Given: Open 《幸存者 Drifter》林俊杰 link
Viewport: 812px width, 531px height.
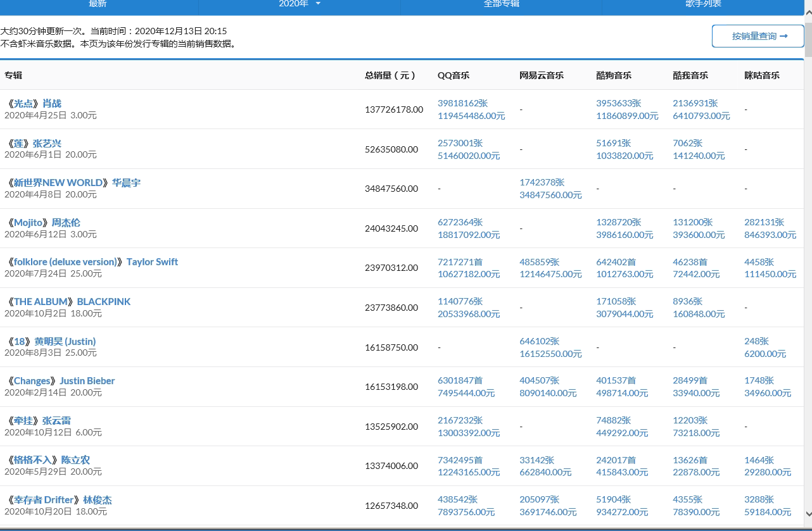Looking at the screenshot, I should click(58, 500).
